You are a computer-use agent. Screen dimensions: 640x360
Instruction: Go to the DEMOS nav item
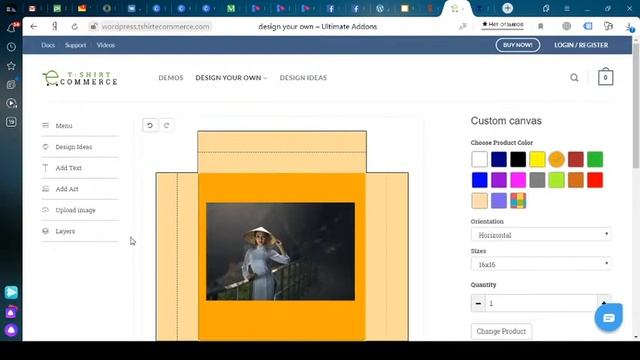[x=171, y=78]
